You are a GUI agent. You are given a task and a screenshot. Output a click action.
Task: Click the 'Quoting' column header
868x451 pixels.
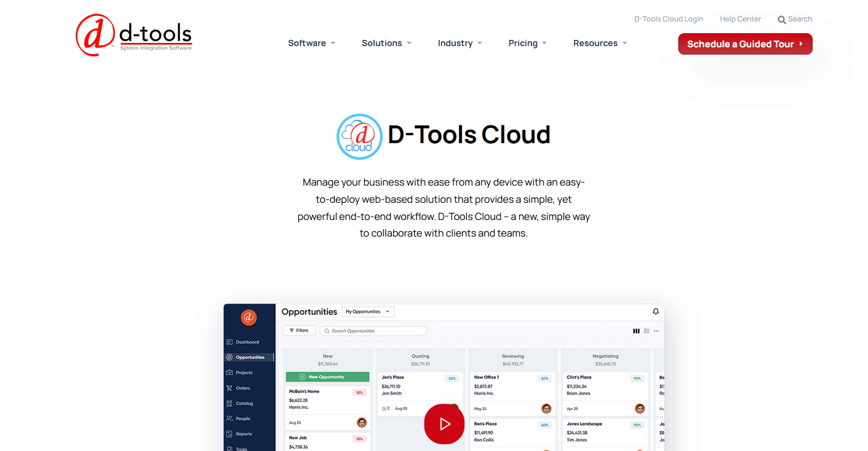pos(421,356)
